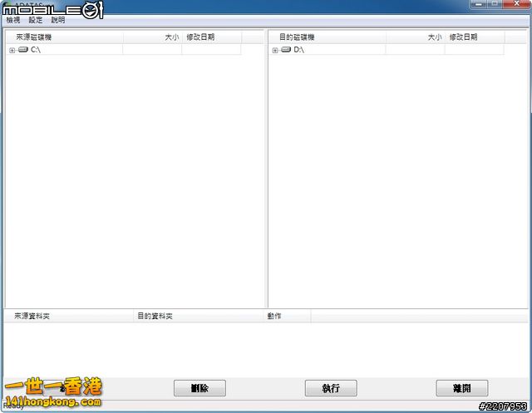Open the 設定 menu
Image resolution: width=532 pixels, height=413 pixels.
point(36,20)
